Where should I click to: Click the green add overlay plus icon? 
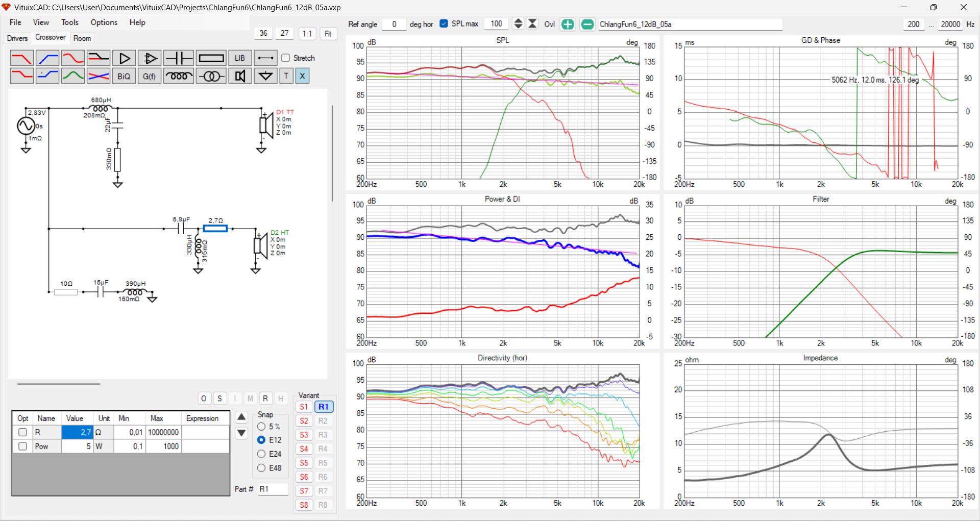[x=568, y=24]
